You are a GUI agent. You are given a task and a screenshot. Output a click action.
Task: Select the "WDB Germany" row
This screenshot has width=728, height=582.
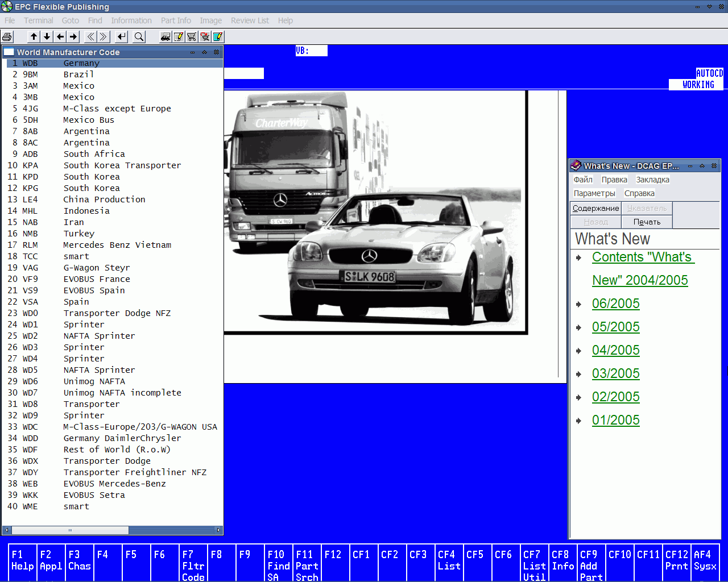[x=114, y=63]
